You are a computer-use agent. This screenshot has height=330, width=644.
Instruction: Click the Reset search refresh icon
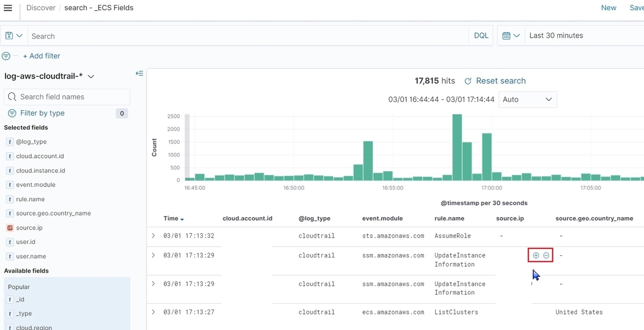coord(467,81)
